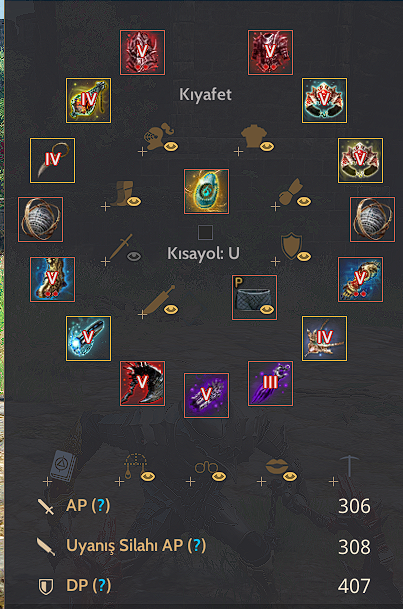Toggle boots costume visibility eye

click(x=134, y=201)
